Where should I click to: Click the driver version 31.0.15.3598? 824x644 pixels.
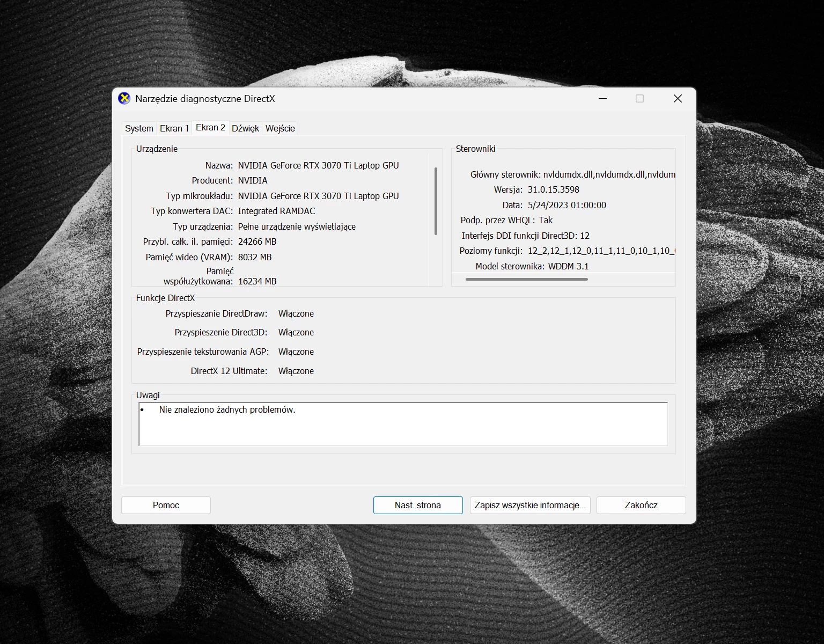tap(554, 189)
